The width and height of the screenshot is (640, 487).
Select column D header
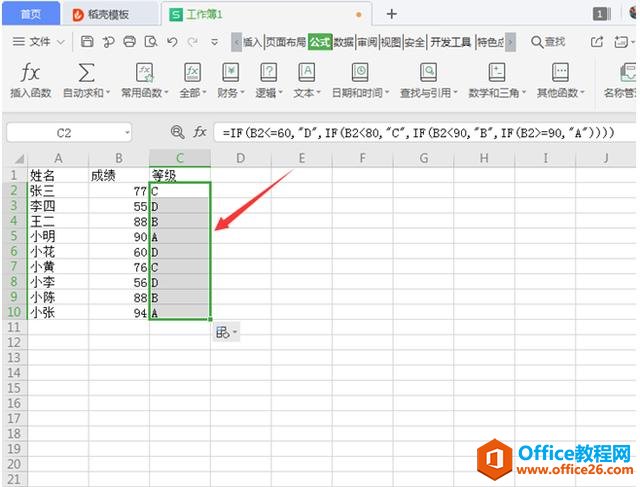(x=241, y=158)
